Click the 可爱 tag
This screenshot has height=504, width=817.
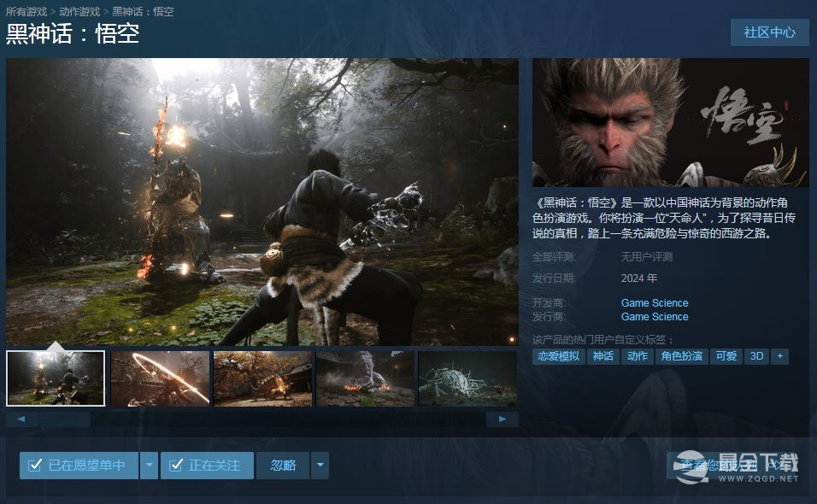pos(726,356)
